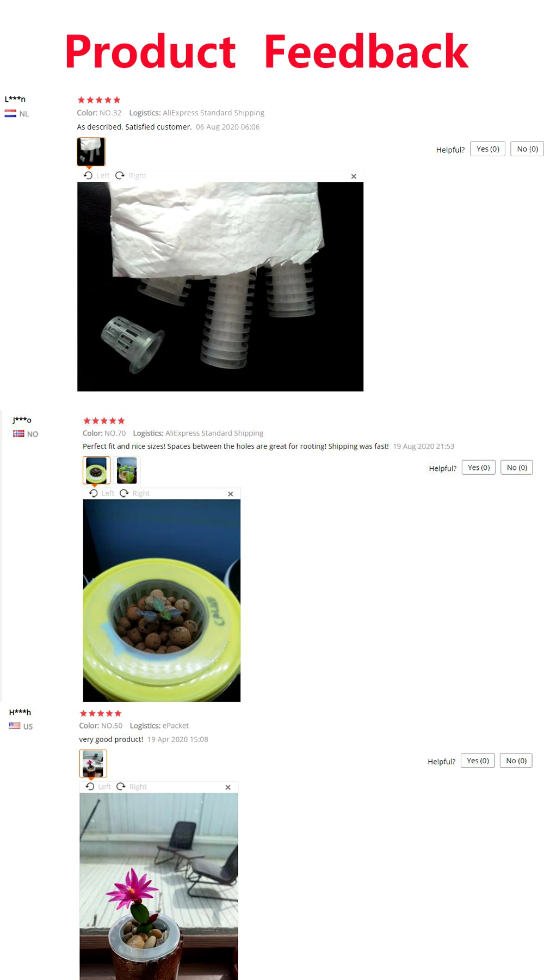The height and width of the screenshot is (980, 544).
Task: Rotate L***n's review photo right
Action: tap(131, 175)
